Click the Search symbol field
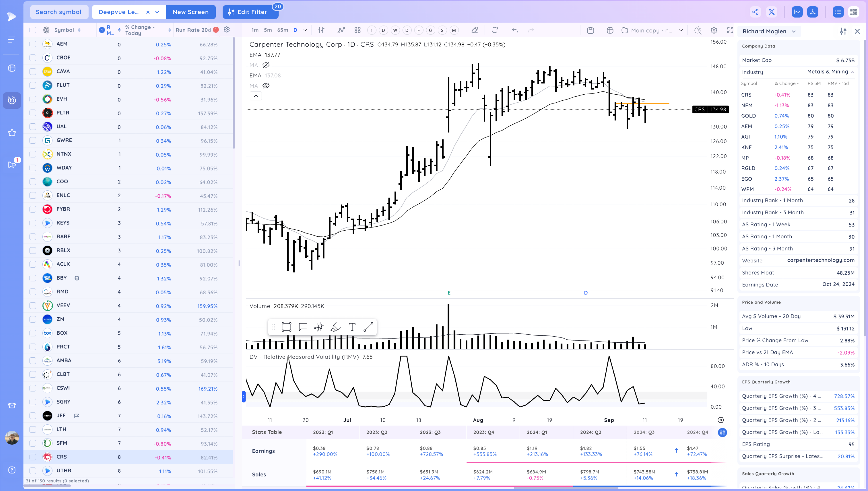 tap(59, 12)
